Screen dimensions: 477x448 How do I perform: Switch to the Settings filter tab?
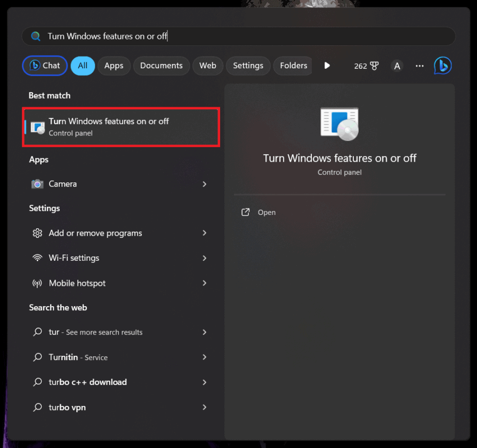[x=248, y=66]
